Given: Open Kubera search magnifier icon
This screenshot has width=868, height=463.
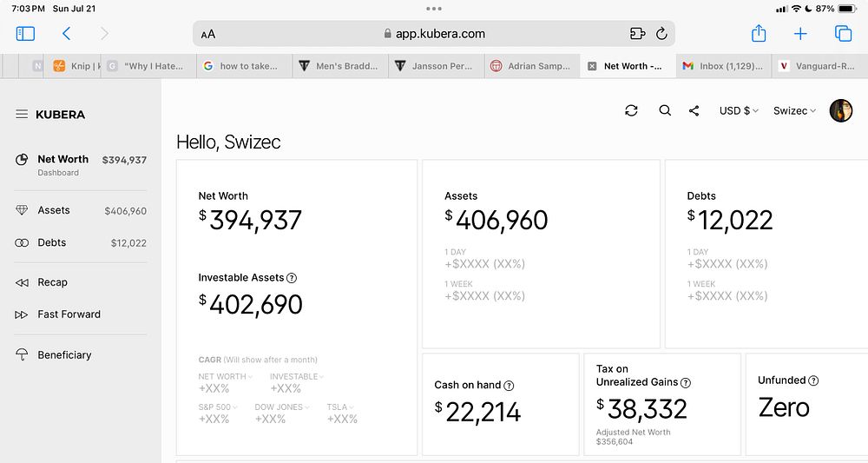Looking at the screenshot, I should [665, 110].
